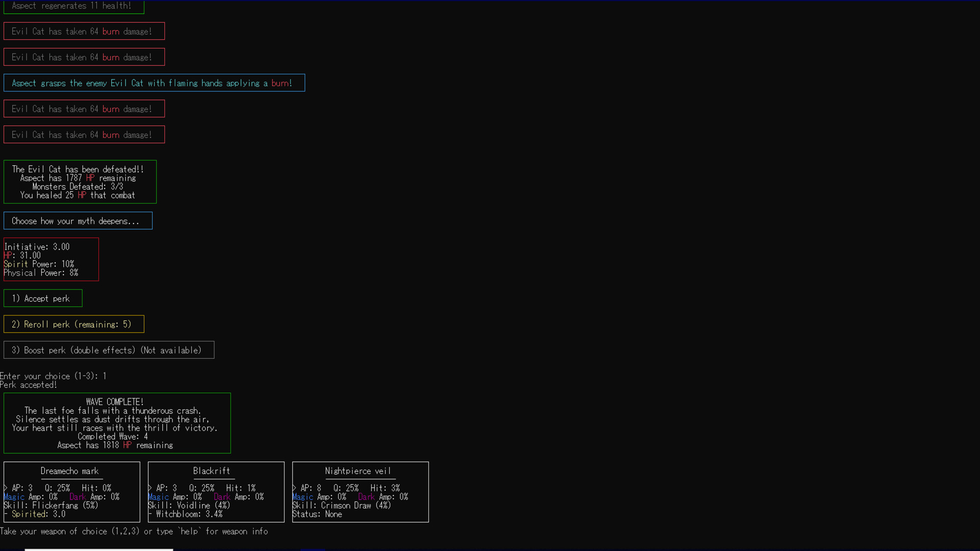Image resolution: width=980 pixels, height=551 pixels.
Task: Click the 'Choose how your myth deepens' banner
Action: point(78,220)
